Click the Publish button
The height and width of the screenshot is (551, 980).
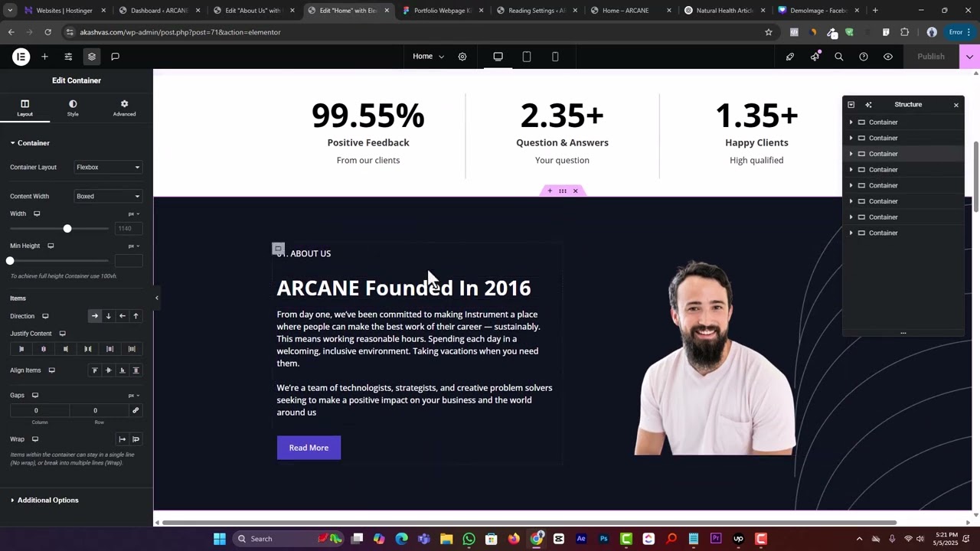coord(931,57)
